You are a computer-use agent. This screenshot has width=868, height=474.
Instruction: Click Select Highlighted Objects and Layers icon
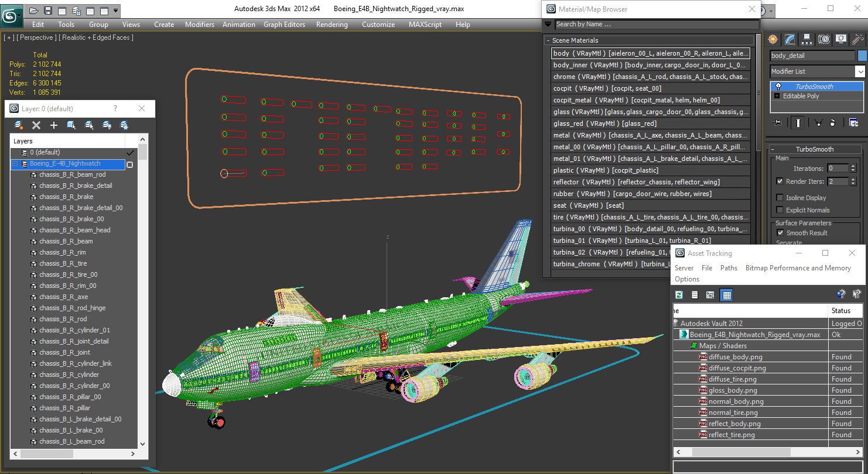pyautogui.click(x=71, y=125)
